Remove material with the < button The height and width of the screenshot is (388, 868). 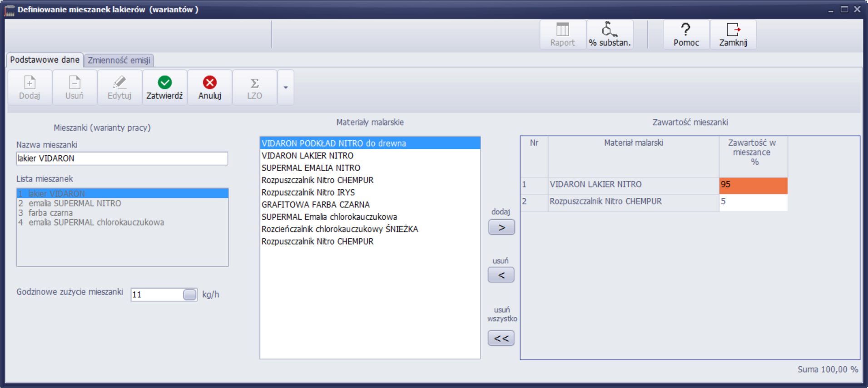[x=501, y=275]
